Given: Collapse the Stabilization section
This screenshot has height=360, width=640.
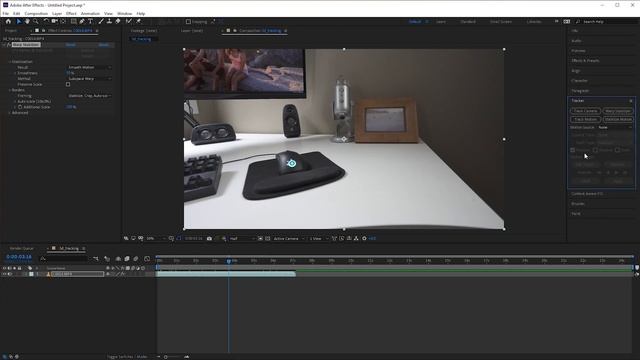Looking at the screenshot, I should tap(10, 62).
